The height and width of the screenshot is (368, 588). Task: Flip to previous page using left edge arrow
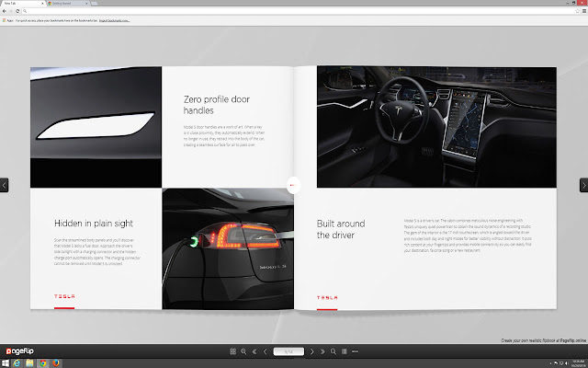coord(4,185)
